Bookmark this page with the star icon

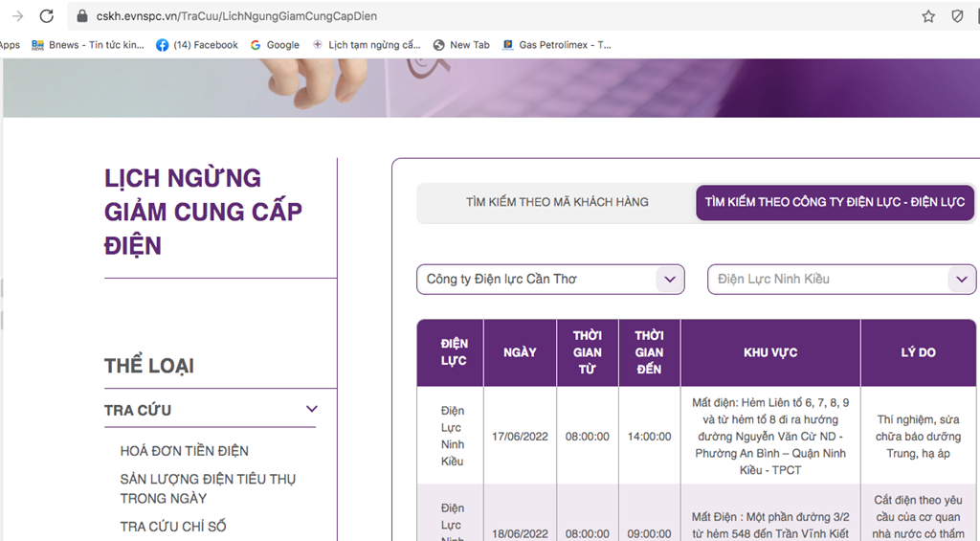927,16
